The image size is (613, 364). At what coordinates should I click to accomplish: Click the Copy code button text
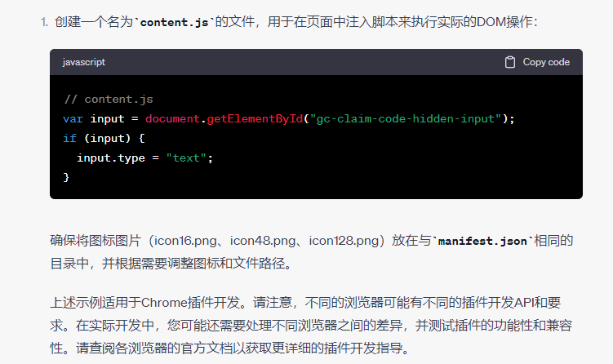tap(546, 62)
